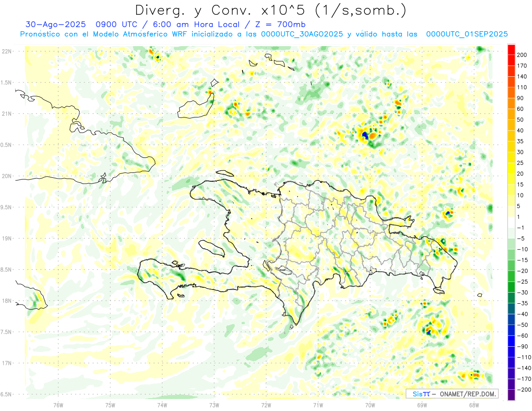This screenshot has height=411, width=532.
Task: Click the '18N' latitude label
Action: (x=6, y=301)
